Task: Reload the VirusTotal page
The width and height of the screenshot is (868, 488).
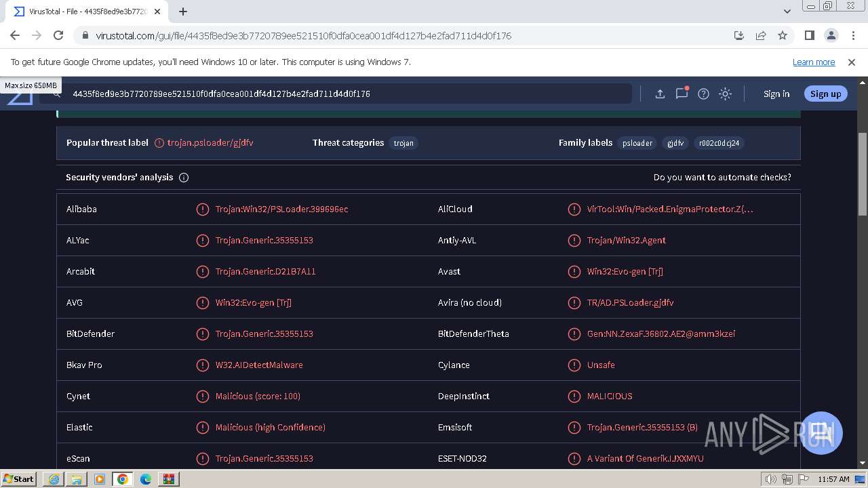Action: pos(58,35)
